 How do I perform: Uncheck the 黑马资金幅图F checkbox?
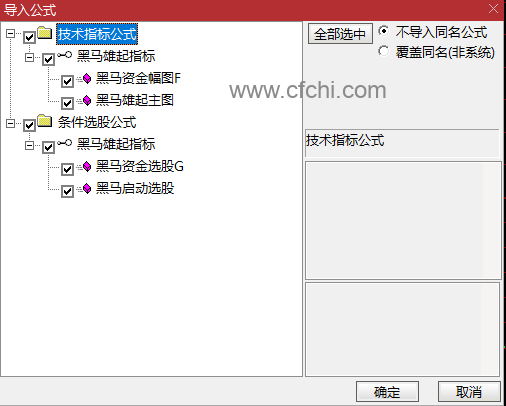pos(67,81)
